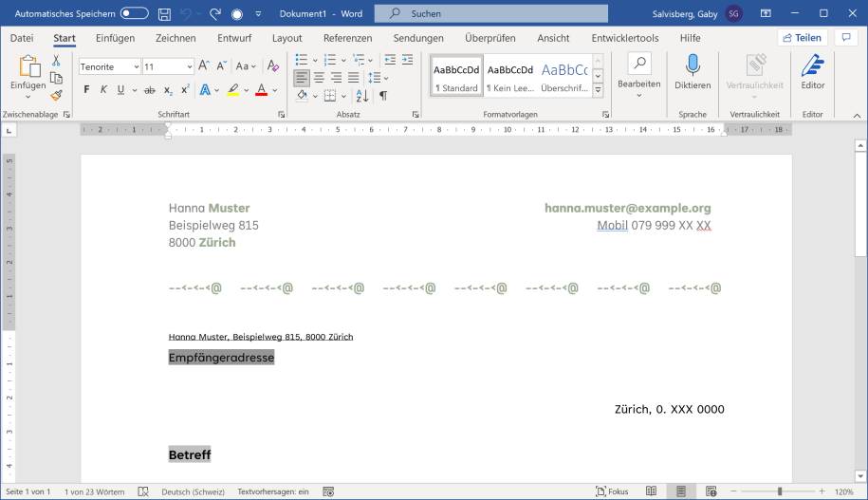Switch to the Entwicklertools tab
Viewport: 868px width, 500px height.
625,38
